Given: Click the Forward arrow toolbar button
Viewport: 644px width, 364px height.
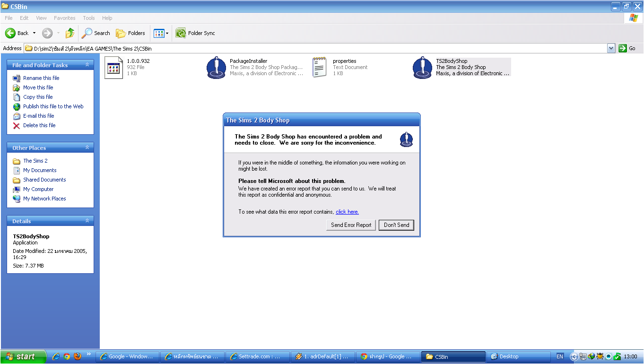Looking at the screenshot, I should click(x=47, y=33).
